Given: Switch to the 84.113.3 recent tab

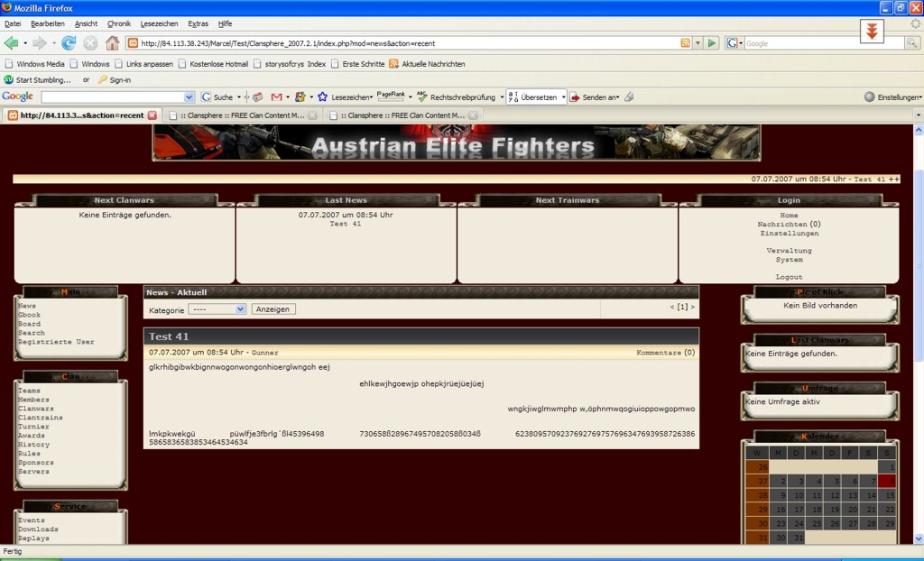Looking at the screenshot, I should [81, 115].
